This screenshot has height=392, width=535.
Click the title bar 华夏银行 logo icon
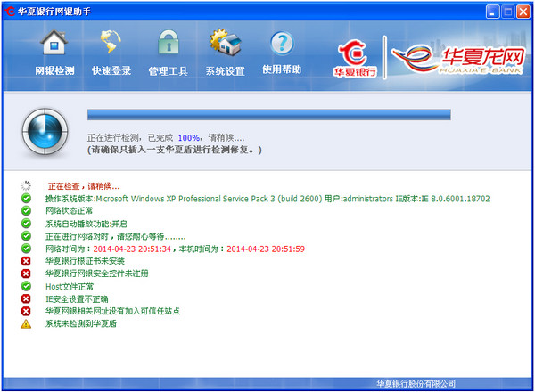[x=10, y=12]
